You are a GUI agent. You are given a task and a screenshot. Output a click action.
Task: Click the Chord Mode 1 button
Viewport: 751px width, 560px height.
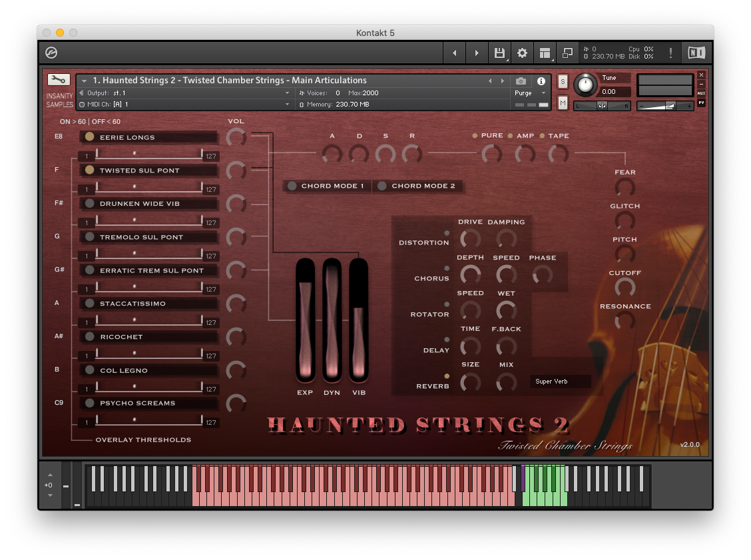tap(327, 186)
